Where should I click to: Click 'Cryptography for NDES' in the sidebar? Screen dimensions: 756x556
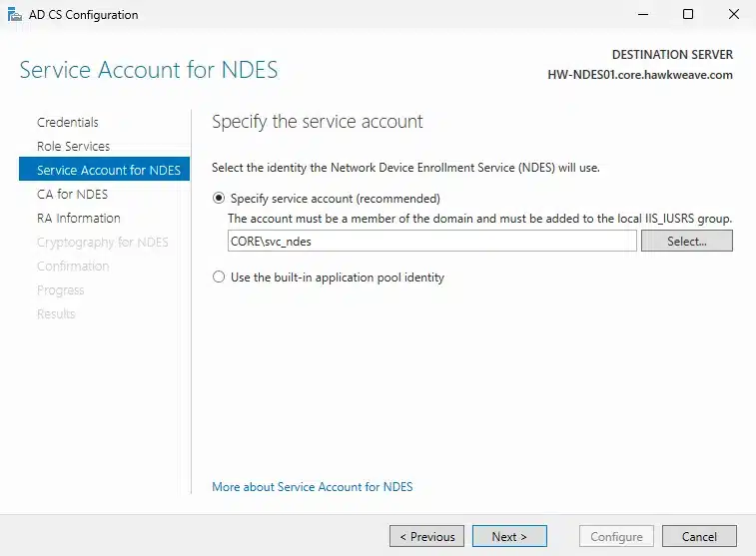[102, 242]
